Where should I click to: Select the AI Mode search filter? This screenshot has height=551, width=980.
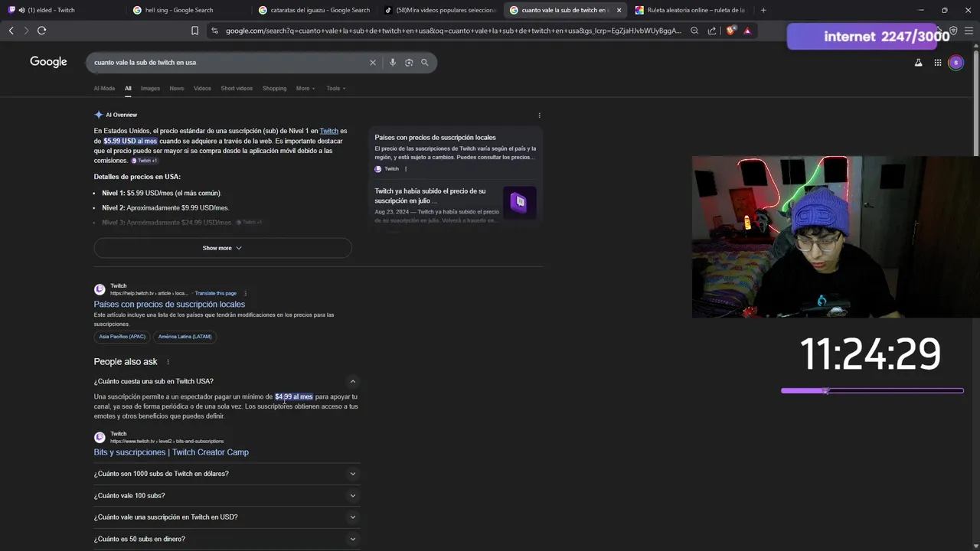pyautogui.click(x=104, y=89)
